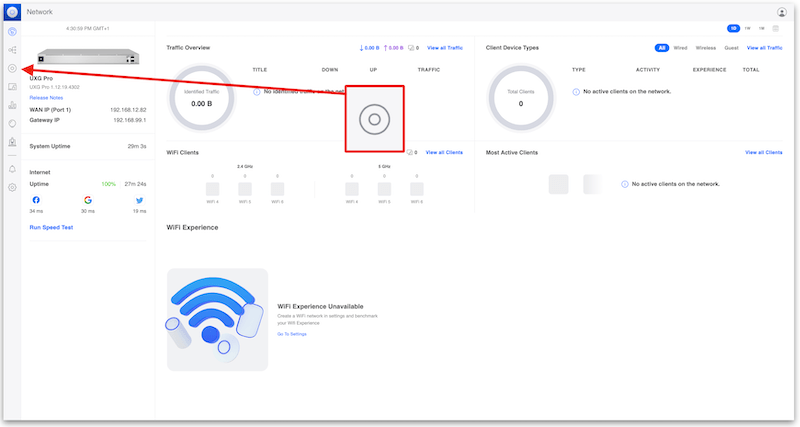The image size is (800, 427).
Task: Click the Network title text
Action: point(39,12)
